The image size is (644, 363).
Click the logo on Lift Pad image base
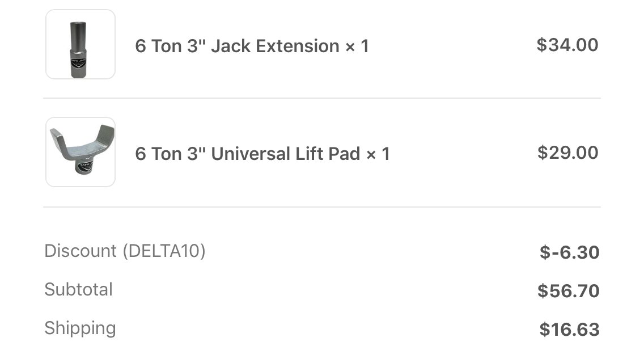click(x=86, y=166)
